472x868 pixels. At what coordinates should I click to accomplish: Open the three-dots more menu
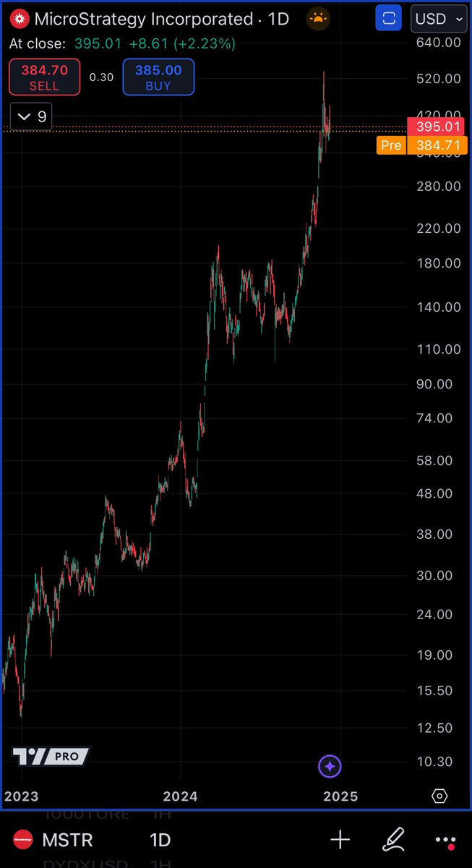445,841
